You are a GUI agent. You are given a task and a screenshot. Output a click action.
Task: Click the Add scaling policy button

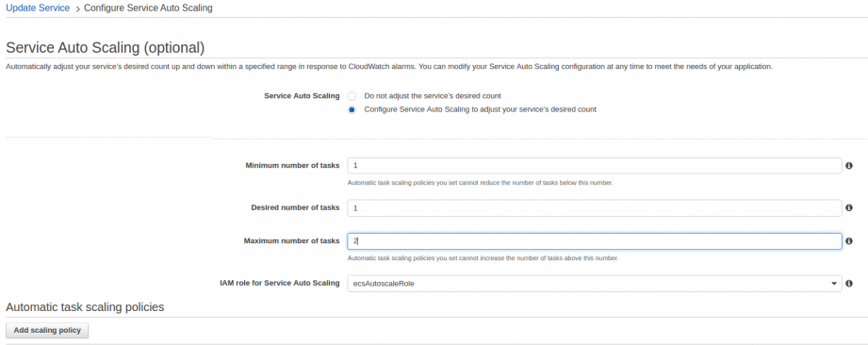(47, 330)
